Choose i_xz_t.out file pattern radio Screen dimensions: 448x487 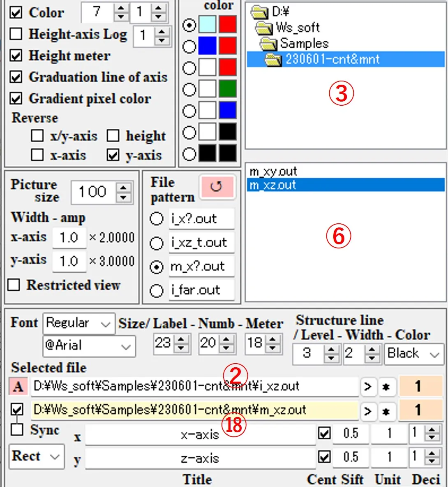pos(156,243)
